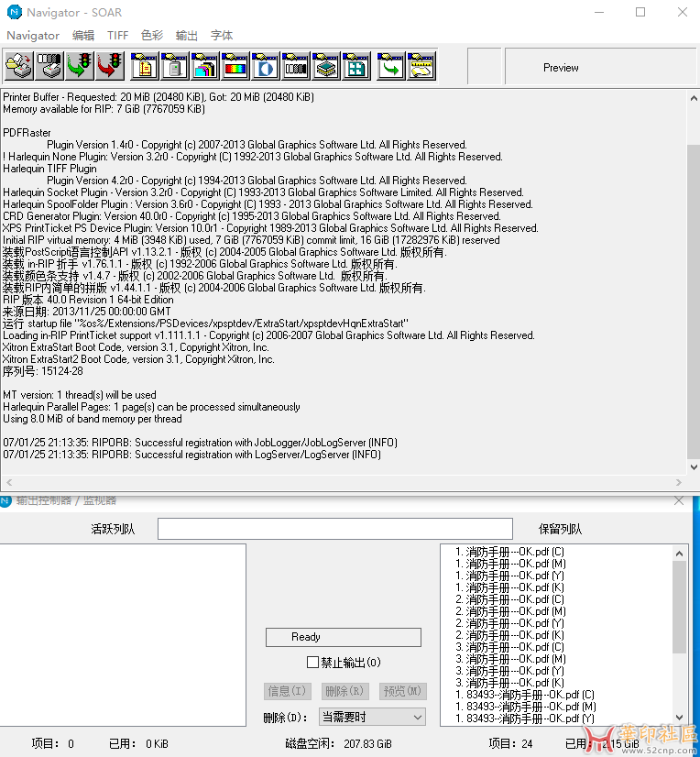Image resolution: width=700 pixels, height=757 pixels.
Task: Open the 色彩 menu
Action: click(152, 35)
